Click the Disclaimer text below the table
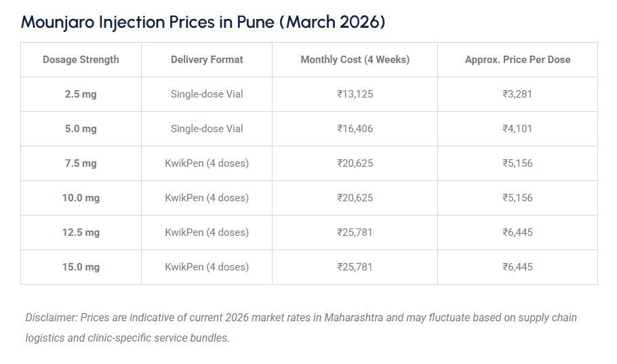 coord(301,327)
